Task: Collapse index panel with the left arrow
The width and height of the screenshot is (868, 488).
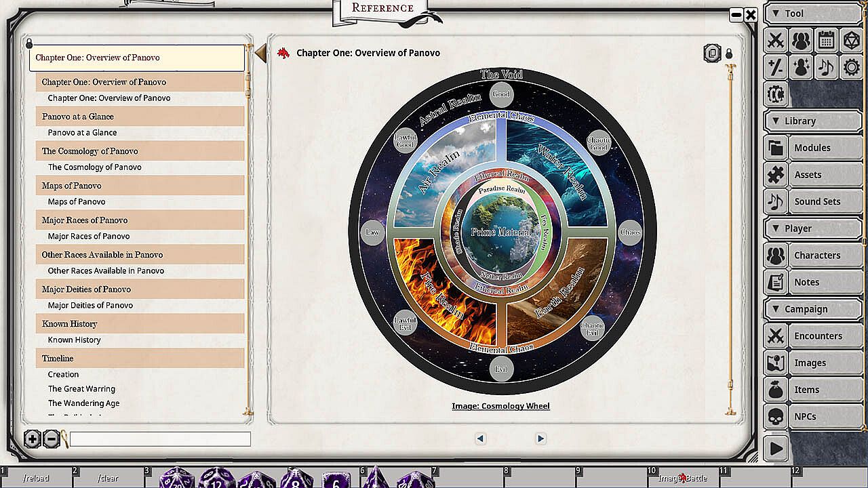Action: (260, 54)
